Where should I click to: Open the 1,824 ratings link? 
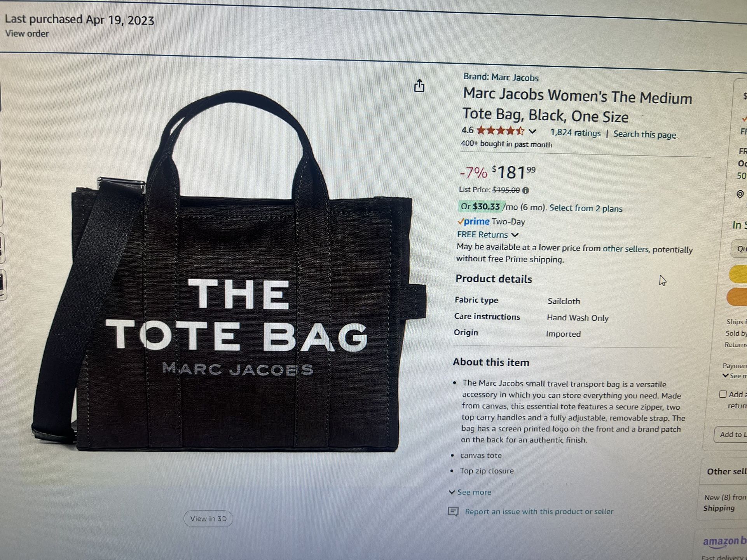pos(576,133)
